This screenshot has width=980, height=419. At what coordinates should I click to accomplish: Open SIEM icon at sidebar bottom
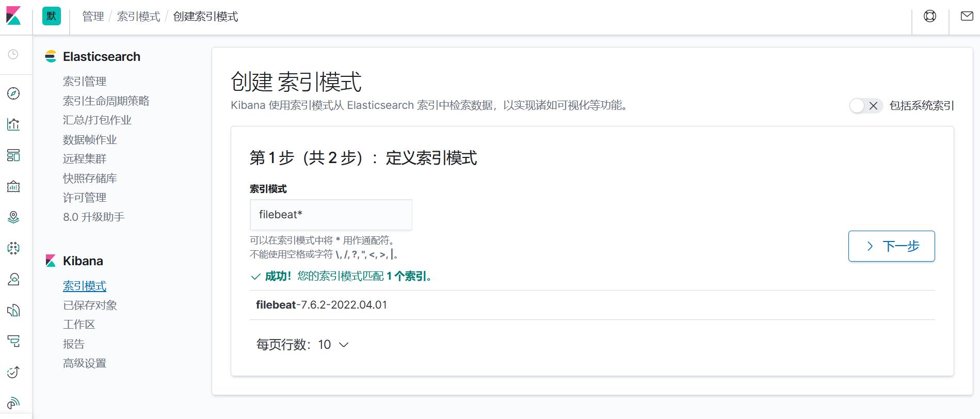click(x=13, y=403)
